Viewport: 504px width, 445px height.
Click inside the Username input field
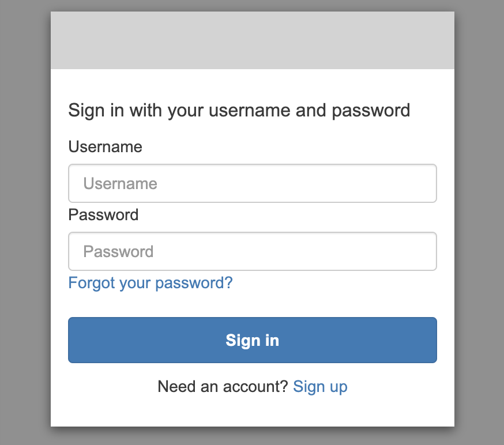252,183
